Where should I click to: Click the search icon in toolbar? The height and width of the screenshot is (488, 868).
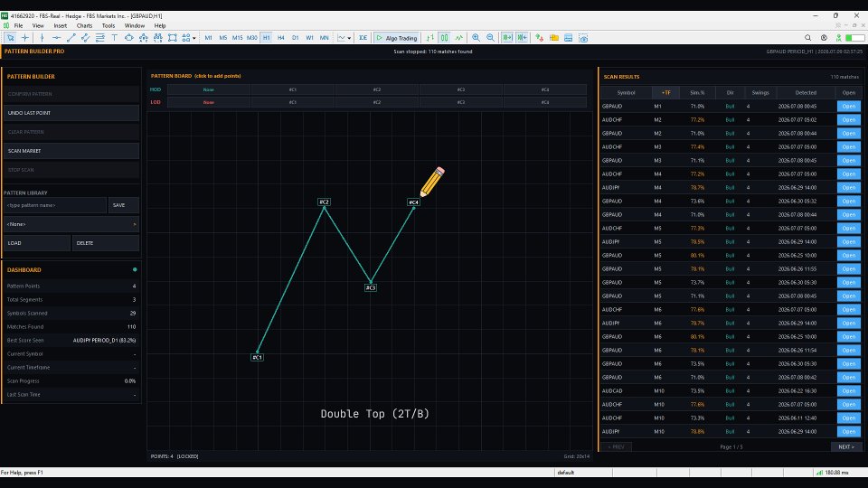pos(807,38)
